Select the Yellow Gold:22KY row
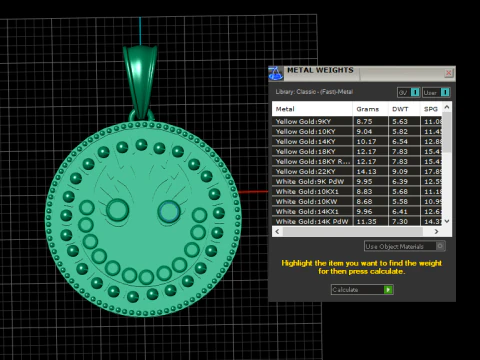Screen dimensions: 480x360 pos(357,171)
